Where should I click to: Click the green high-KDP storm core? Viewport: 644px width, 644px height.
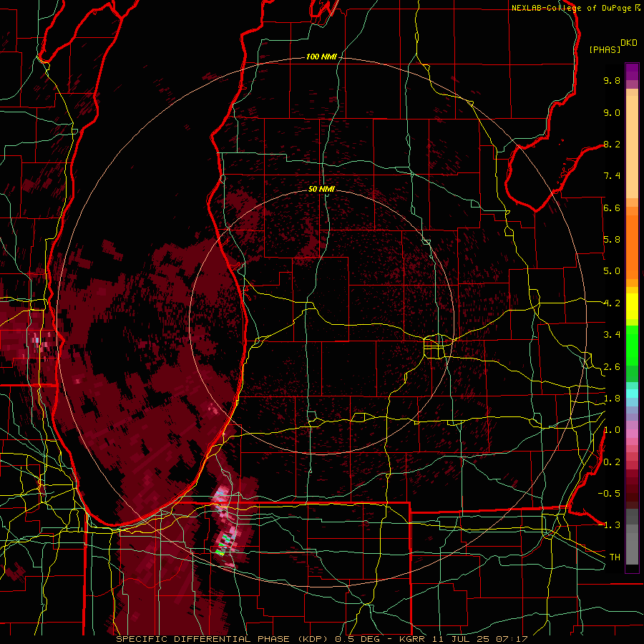(223, 545)
